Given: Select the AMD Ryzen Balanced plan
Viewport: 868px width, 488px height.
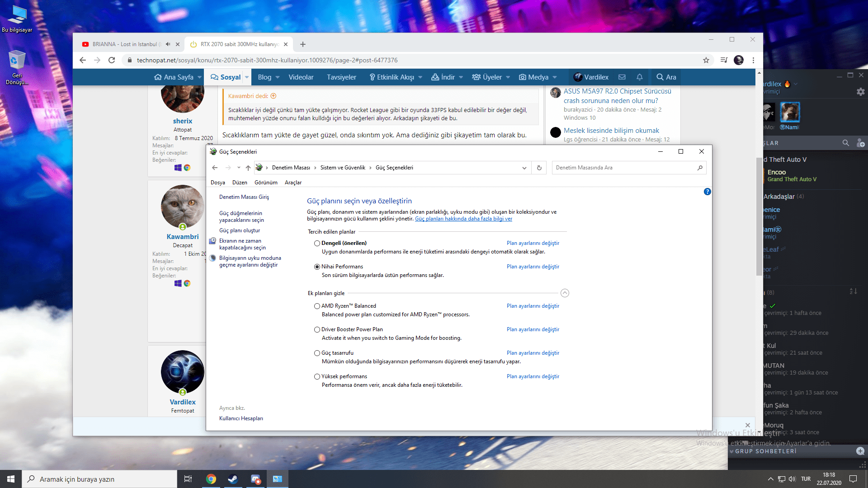Looking at the screenshot, I should 317,306.
